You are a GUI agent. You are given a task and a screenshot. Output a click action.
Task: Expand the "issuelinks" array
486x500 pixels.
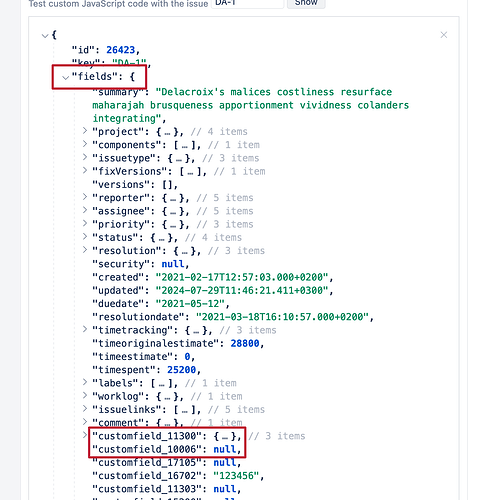click(85, 409)
